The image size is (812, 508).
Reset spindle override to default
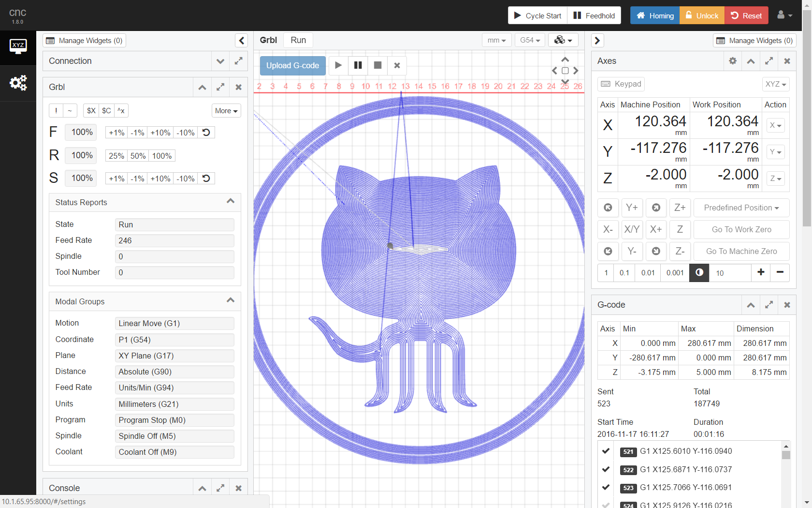pyautogui.click(x=206, y=179)
